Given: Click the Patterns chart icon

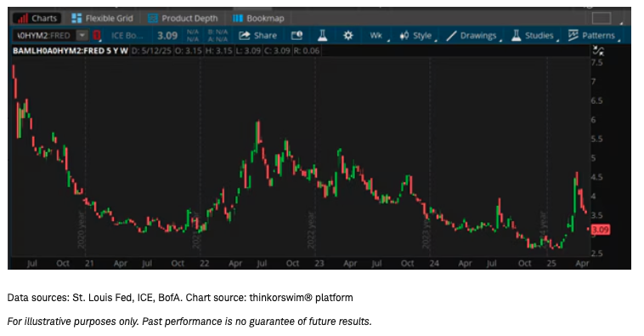Looking at the screenshot, I should pyautogui.click(x=573, y=36).
